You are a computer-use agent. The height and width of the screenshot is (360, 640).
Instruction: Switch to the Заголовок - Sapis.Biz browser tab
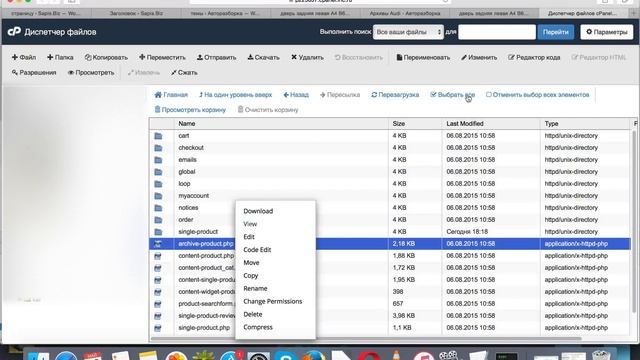(x=136, y=13)
